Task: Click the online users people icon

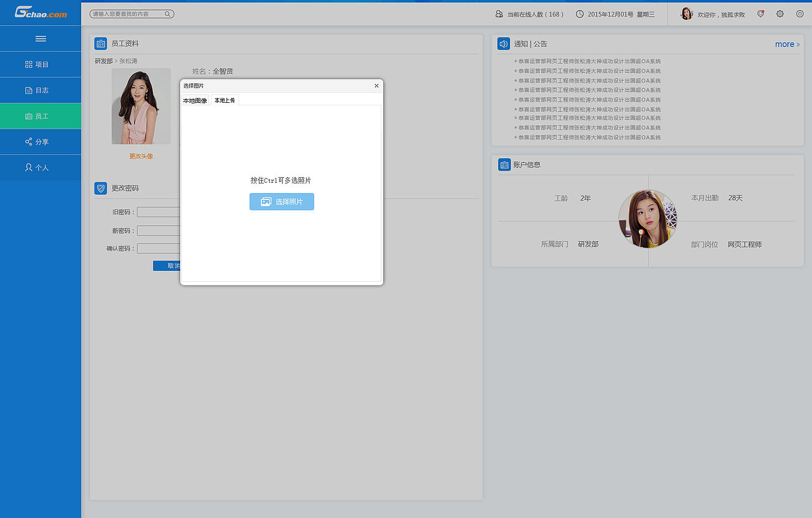Action: 499,14
